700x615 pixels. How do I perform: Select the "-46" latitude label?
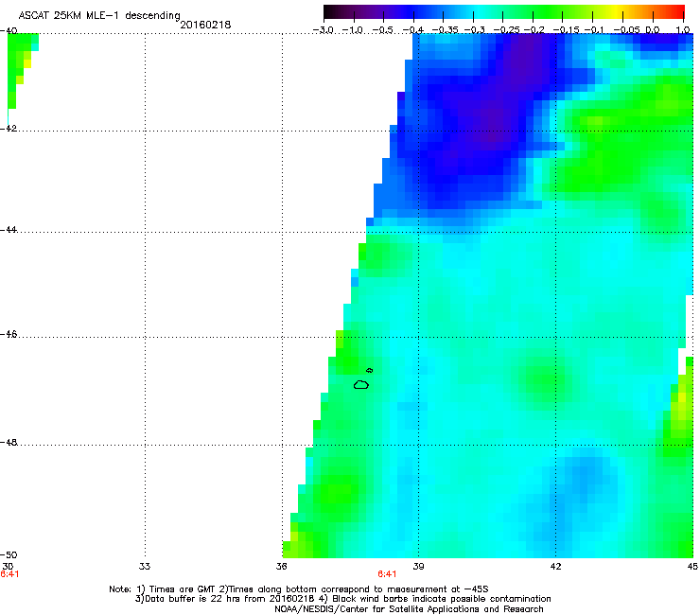pyautogui.click(x=9, y=335)
